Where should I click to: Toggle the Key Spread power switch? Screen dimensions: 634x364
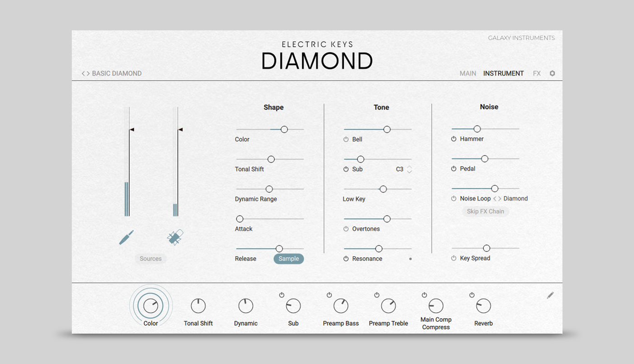pyautogui.click(x=454, y=259)
